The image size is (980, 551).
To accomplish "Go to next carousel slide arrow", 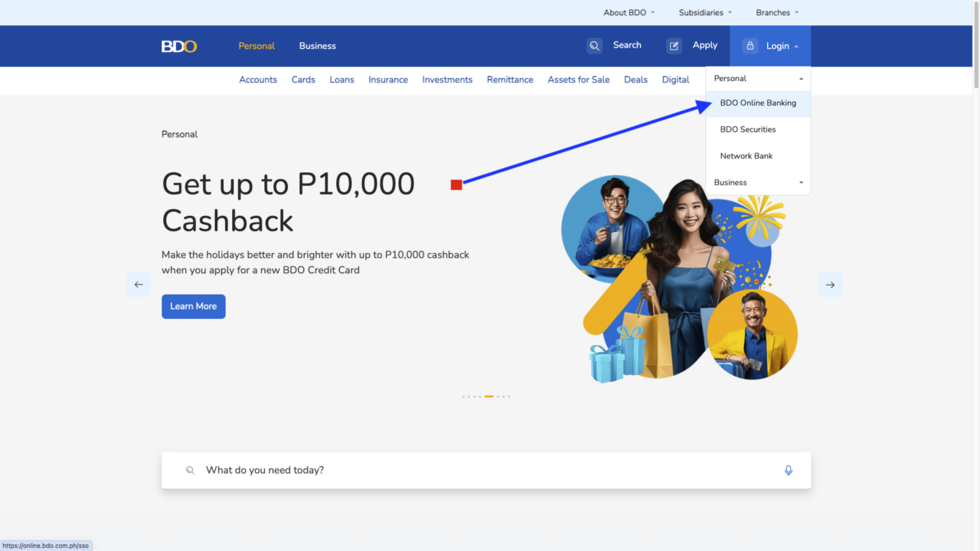I will point(830,285).
